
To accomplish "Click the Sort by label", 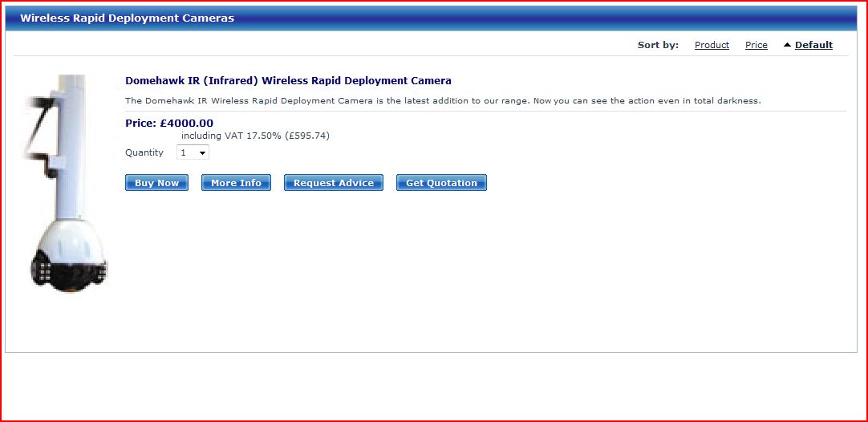I will pyautogui.click(x=658, y=45).
